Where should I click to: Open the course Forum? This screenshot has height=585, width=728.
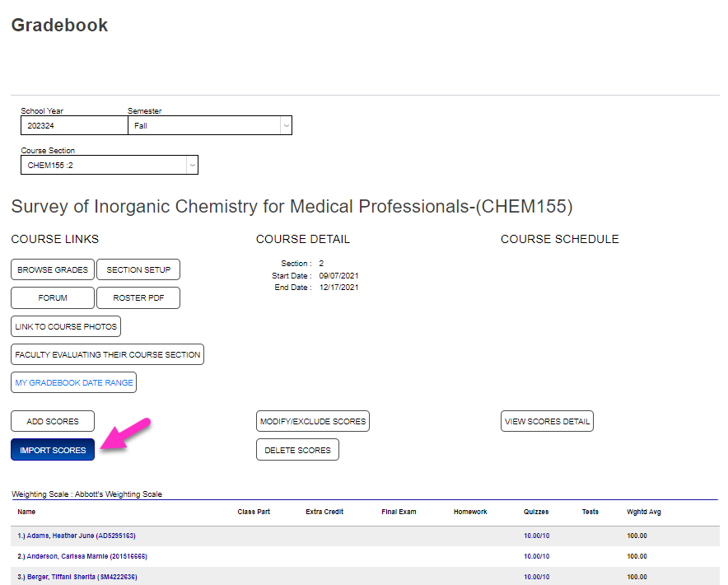click(52, 297)
